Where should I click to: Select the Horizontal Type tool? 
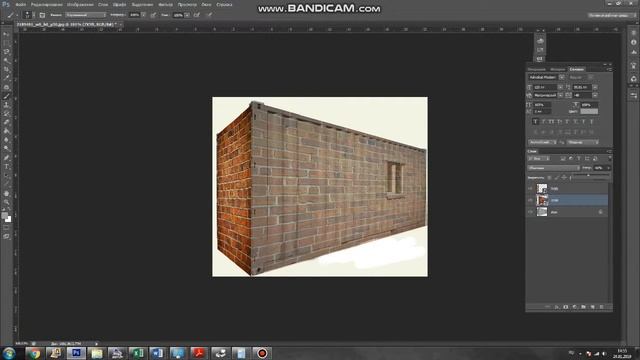click(7, 167)
